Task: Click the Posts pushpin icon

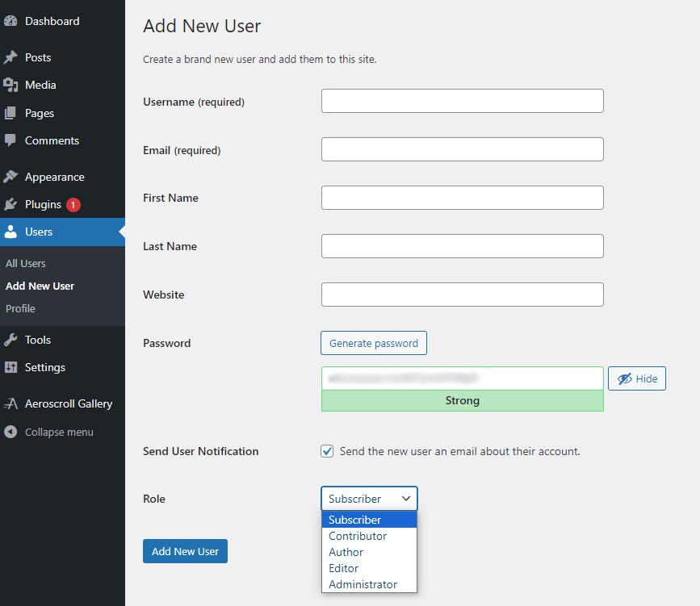Action: [10, 57]
